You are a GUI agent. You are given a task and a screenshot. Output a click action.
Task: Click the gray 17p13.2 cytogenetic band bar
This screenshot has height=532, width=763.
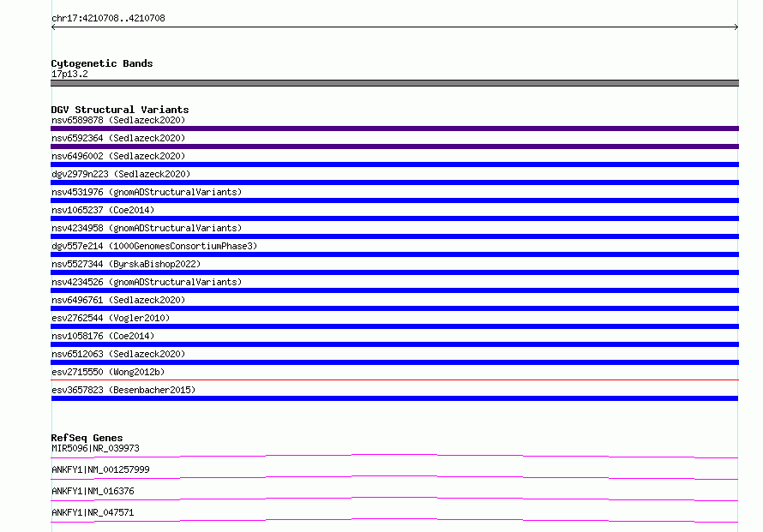click(394, 83)
